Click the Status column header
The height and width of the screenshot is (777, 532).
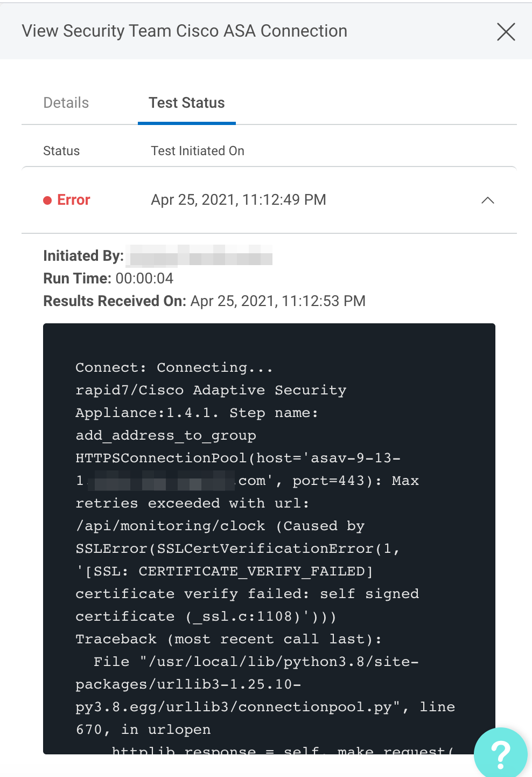click(61, 151)
